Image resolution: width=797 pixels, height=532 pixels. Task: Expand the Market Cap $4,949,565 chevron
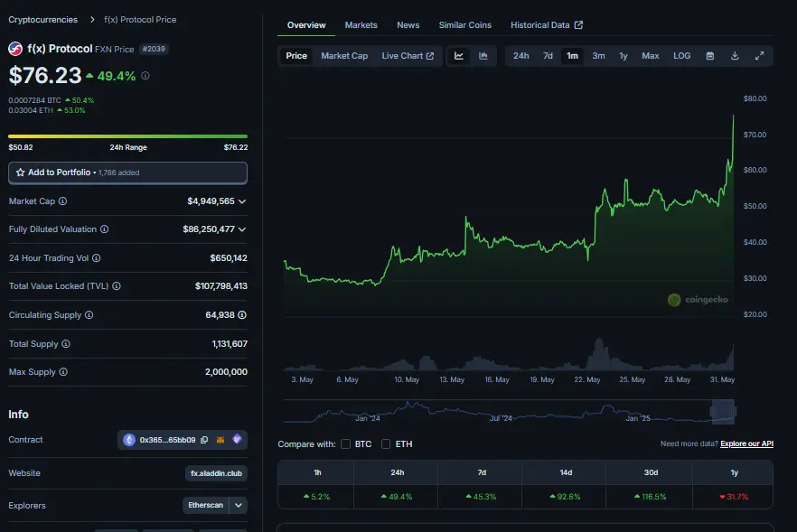[x=242, y=201]
